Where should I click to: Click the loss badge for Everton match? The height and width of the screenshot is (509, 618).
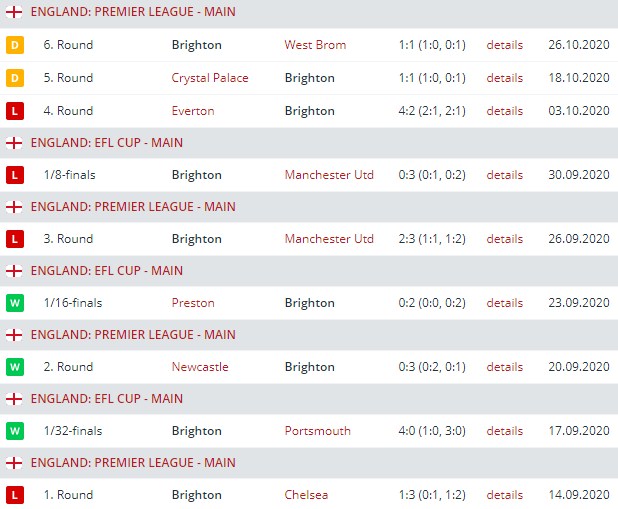[15, 111]
